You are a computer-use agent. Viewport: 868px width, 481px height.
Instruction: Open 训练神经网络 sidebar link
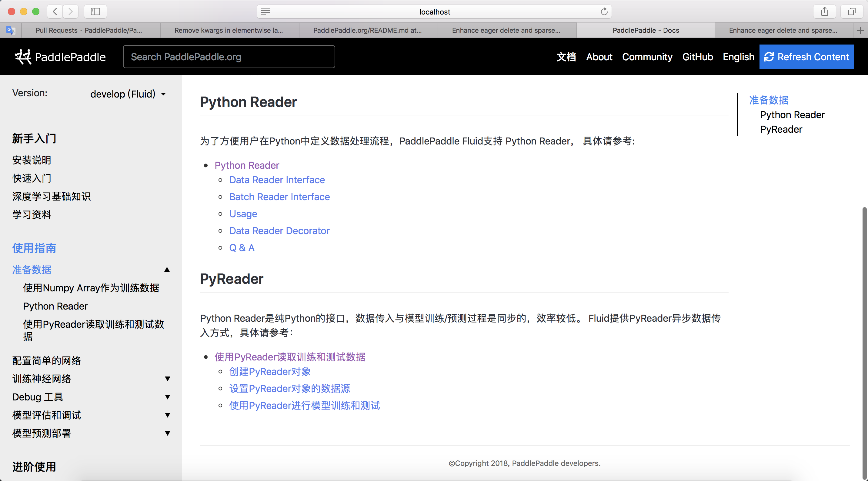pyautogui.click(x=42, y=379)
